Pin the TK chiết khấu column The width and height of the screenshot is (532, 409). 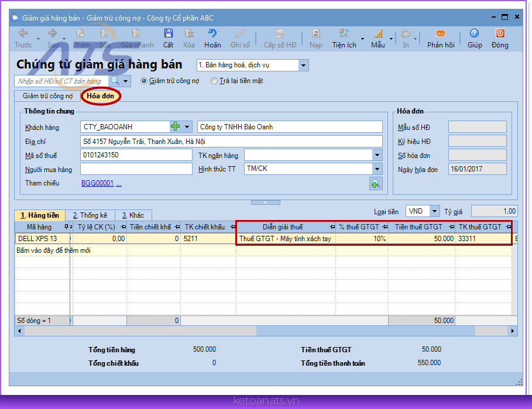pyautogui.click(x=233, y=226)
